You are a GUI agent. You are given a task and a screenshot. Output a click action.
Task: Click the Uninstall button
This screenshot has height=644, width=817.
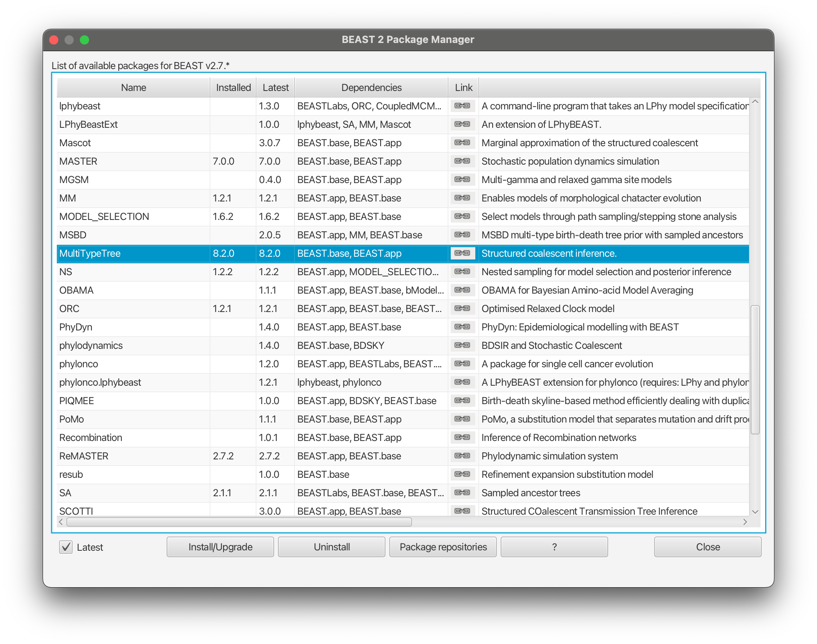(x=331, y=547)
